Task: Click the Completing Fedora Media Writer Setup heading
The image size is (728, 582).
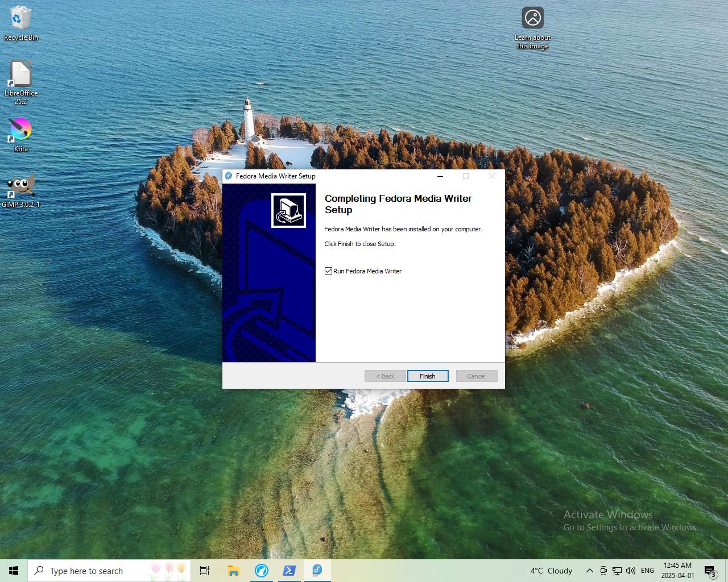Action: pos(398,204)
